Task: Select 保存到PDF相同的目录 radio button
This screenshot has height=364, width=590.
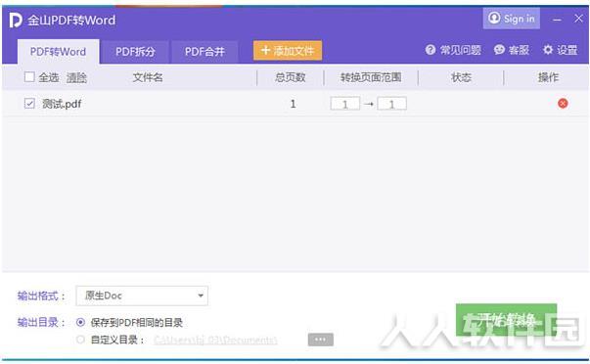Action: tap(80, 322)
